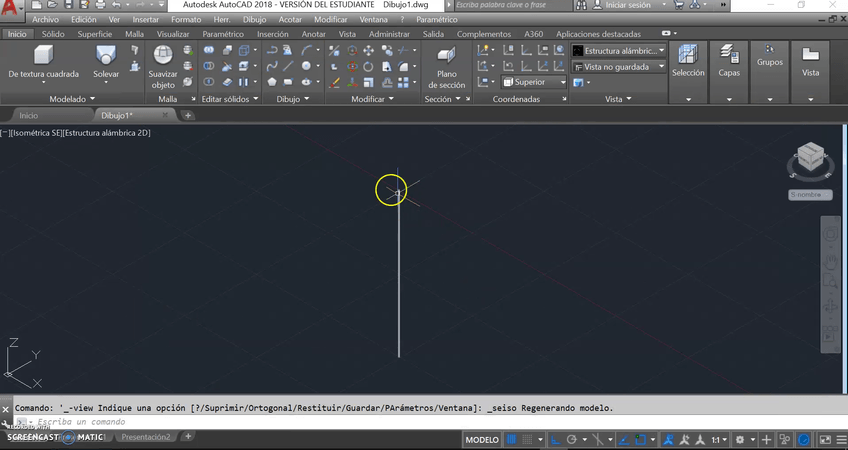The image size is (848, 450).
Task: Open the Superior view dropdown
Action: coord(535,82)
